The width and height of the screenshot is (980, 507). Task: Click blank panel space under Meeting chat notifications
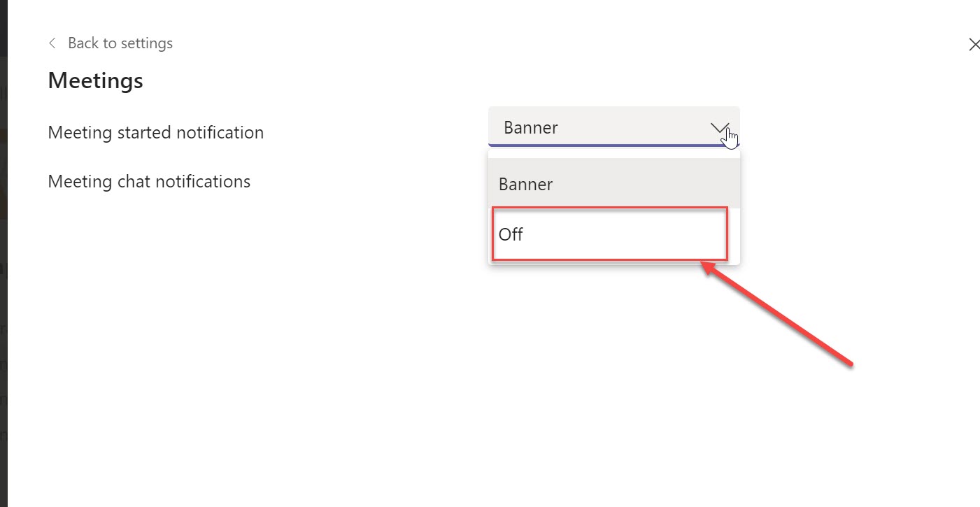[x=210, y=315]
